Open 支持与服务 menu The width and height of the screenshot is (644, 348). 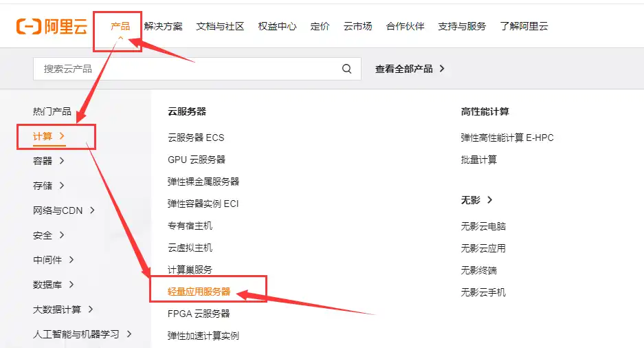462,26
